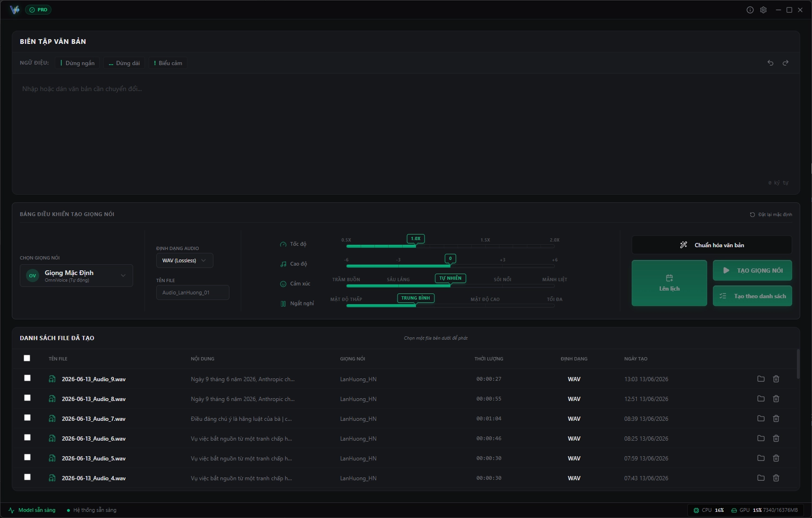Click the Tạo theo danh sách button
The width and height of the screenshot is (812, 518).
click(x=753, y=296)
